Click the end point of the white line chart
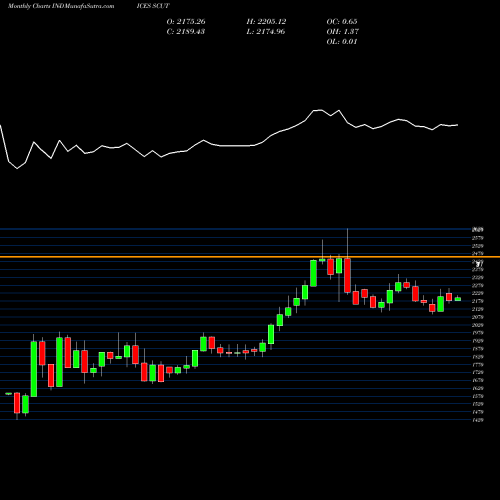 pos(458,125)
